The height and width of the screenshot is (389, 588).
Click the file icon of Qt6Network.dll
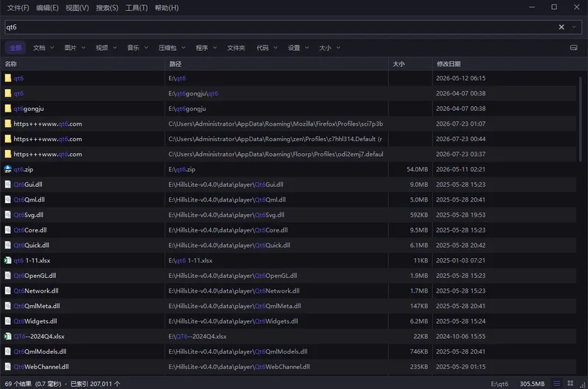[7, 290]
